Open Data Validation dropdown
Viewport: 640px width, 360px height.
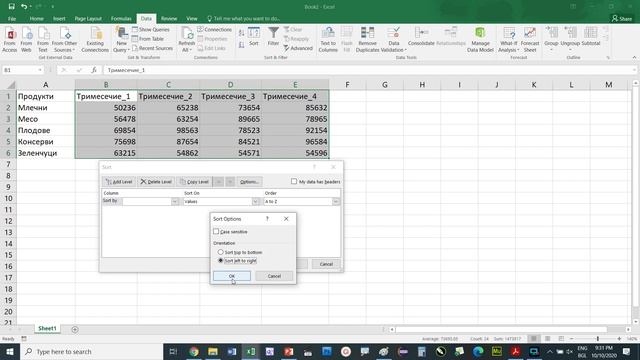393,40
